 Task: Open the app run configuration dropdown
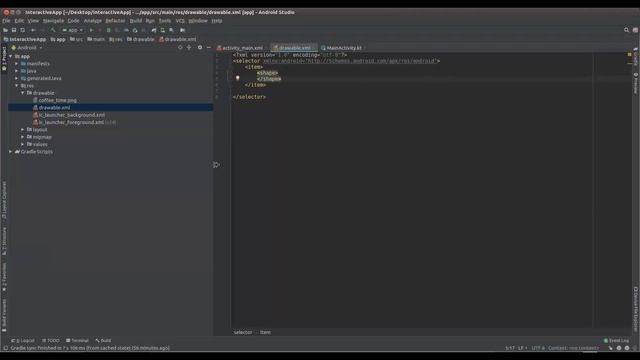click(72, 30)
